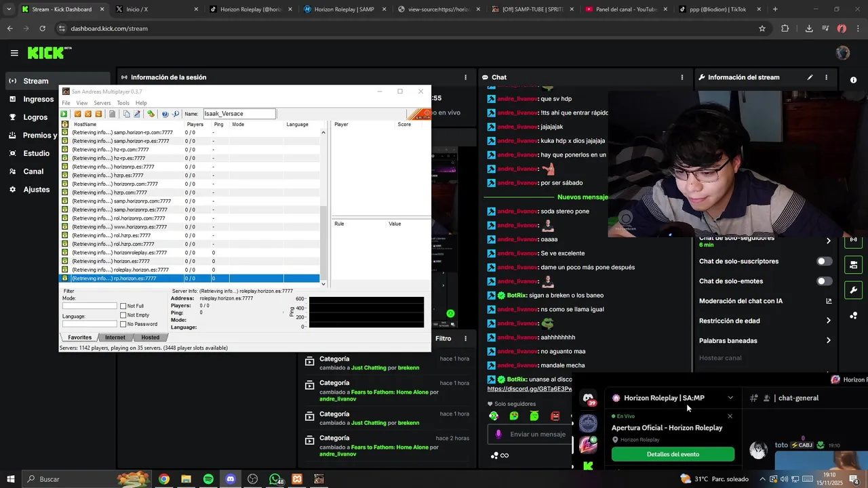The width and height of the screenshot is (868, 488).
Task: Click the camera icon in right sidebar
Action: (853, 265)
